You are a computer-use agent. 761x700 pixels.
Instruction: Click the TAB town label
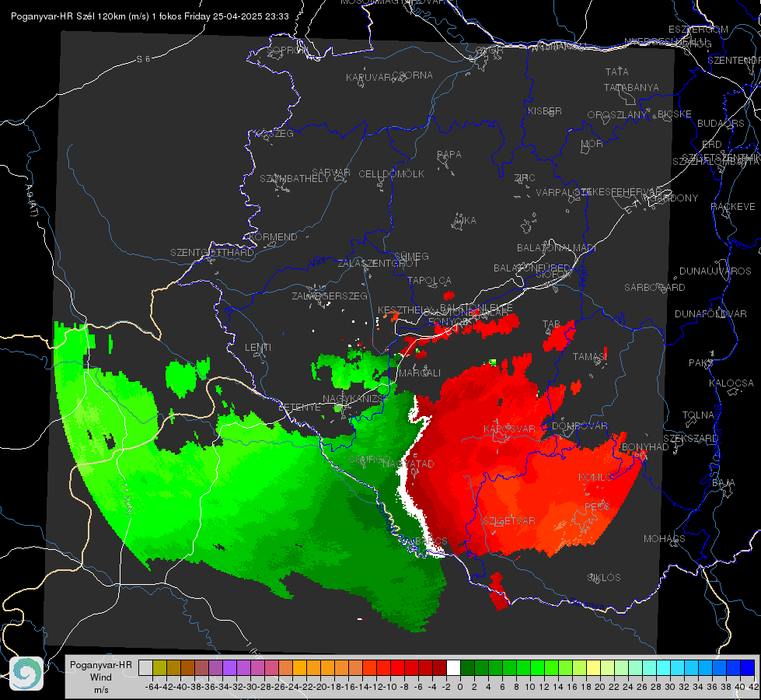[551, 324]
